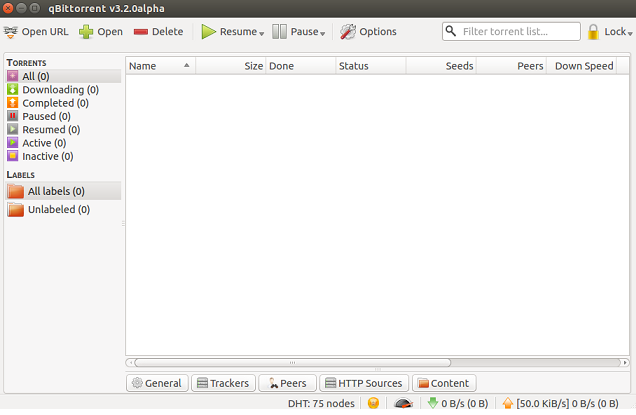This screenshot has width=636, height=415.
Task: Toggle sort arrow on Name column
Action: click(187, 65)
